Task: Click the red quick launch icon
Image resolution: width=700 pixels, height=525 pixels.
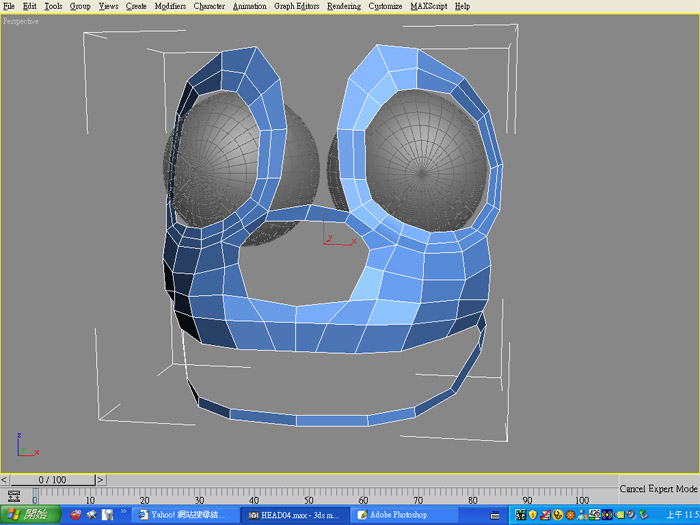Action: (x=76, y=515)
